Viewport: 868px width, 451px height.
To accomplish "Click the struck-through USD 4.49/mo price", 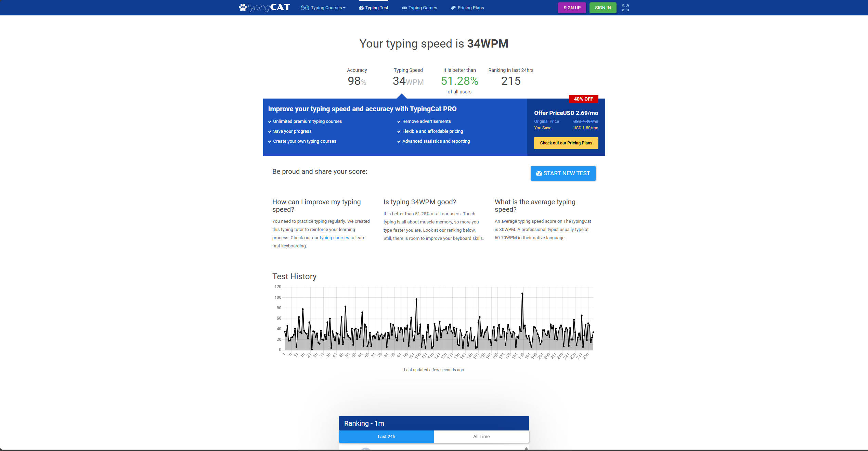I will click(585, 121).
